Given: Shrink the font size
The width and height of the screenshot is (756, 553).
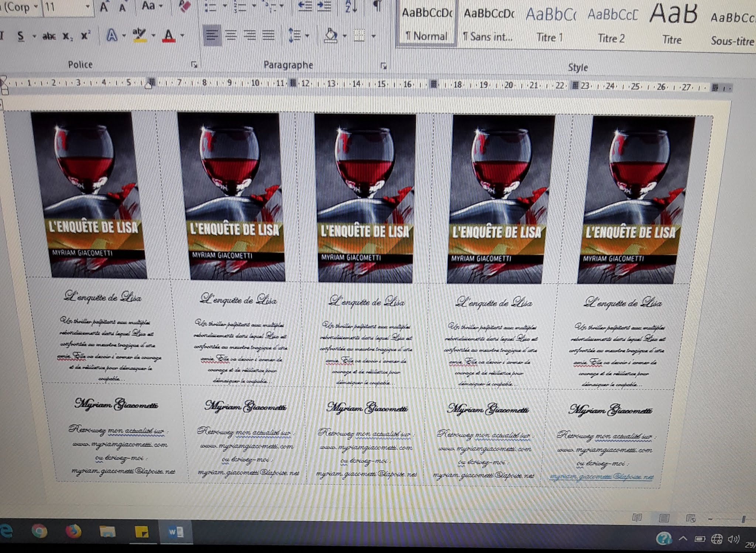Looking at the screenshot, I should tap(122, 7).
